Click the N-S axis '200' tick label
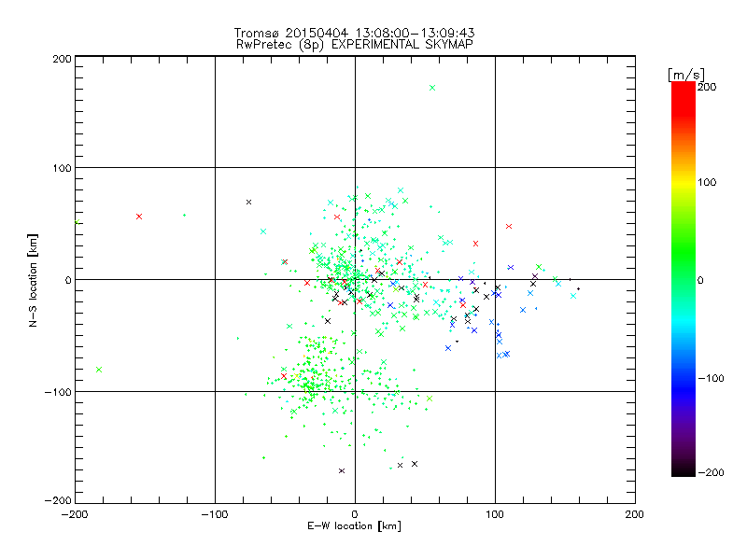The image size is (747, 560). 62,59
